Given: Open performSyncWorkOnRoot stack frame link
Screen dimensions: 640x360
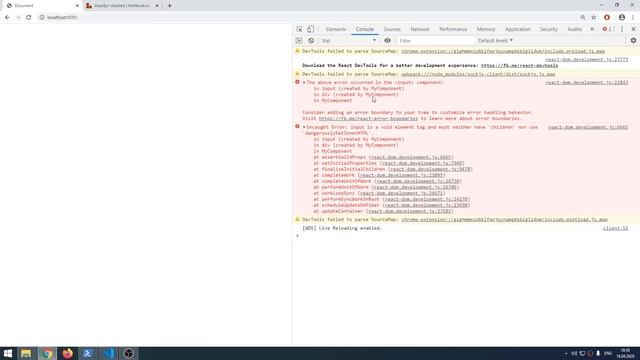Looking at the screenshot, I should (427, 199).
